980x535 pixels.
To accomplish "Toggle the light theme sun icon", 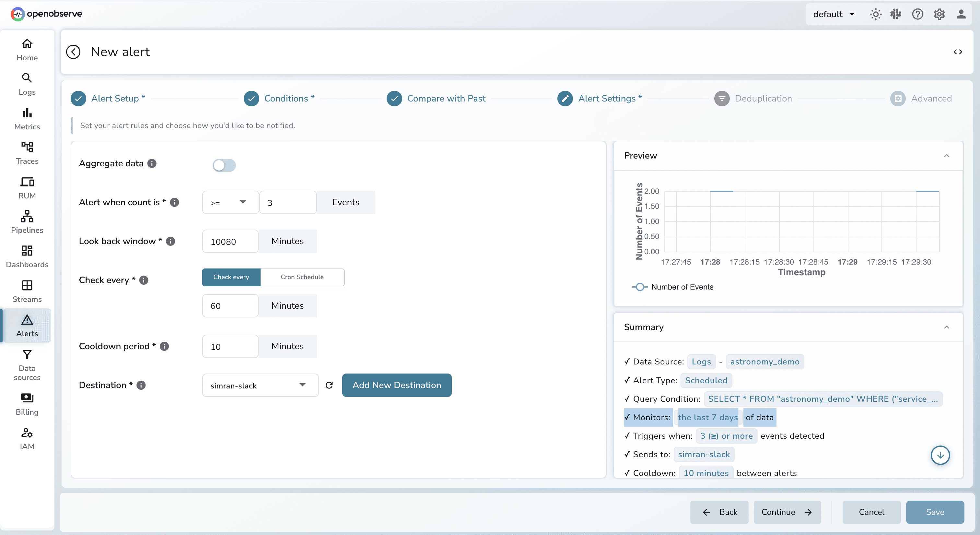I will (x=875, y=14).
